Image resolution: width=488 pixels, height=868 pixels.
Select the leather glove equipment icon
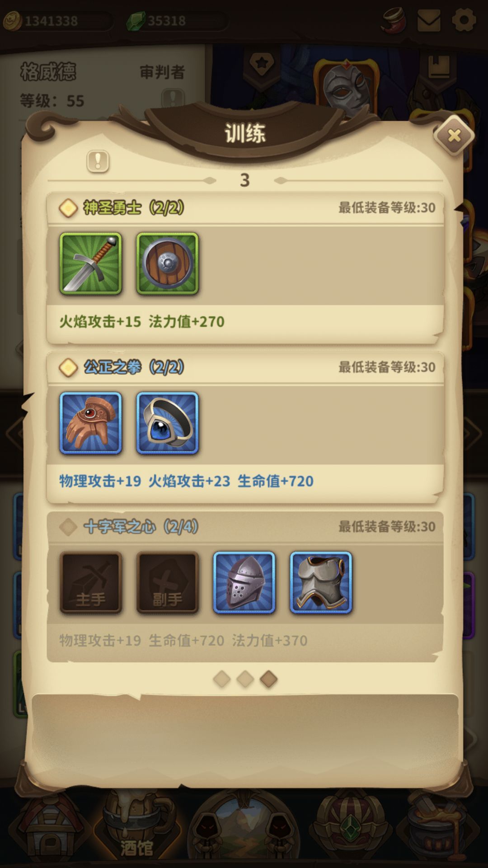point(91,423)
